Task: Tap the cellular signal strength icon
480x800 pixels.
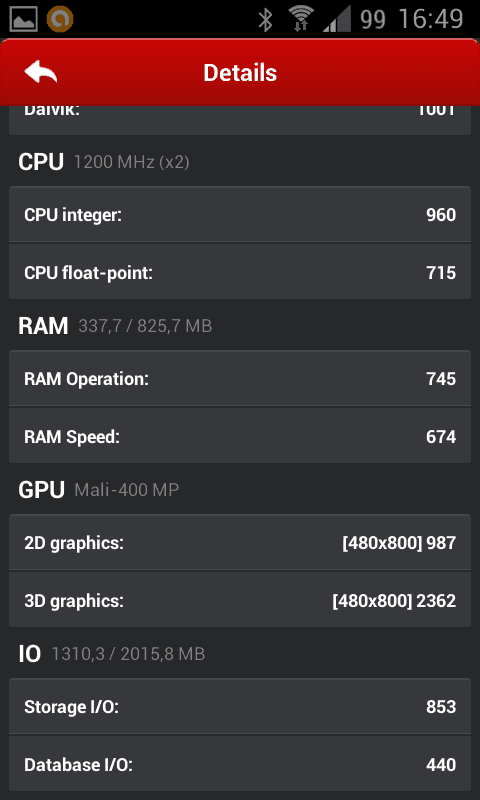Action: pos(337,19)
